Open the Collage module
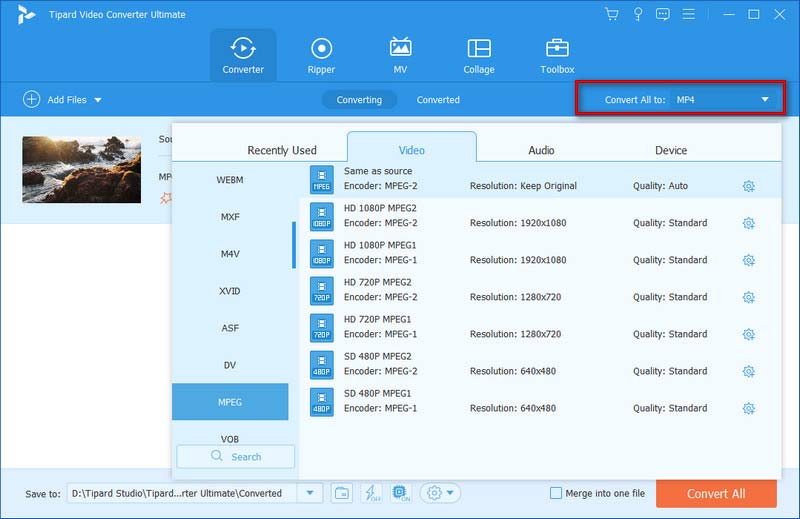Image resolution: width=800 pixels, height=519 pixels. point(479,55)
